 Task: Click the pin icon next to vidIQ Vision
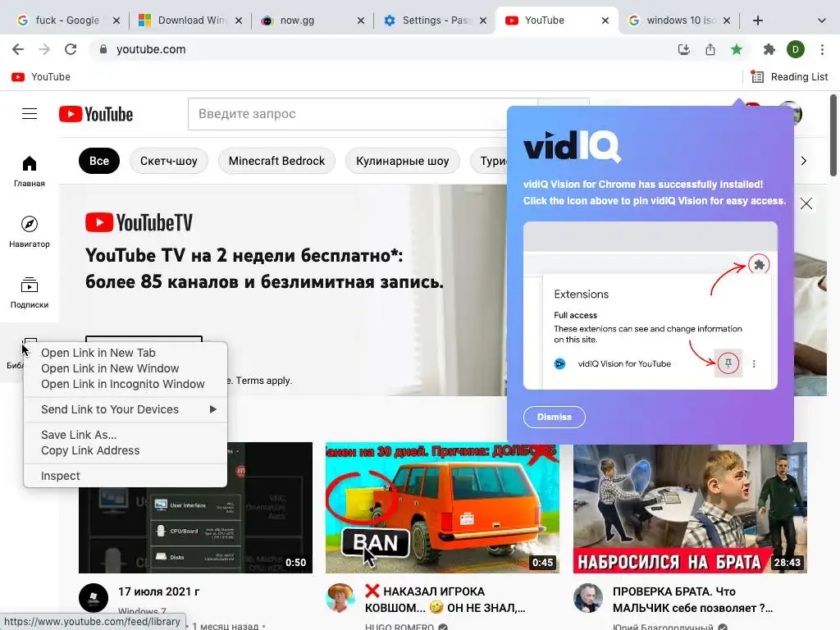[x=728, y=363]
